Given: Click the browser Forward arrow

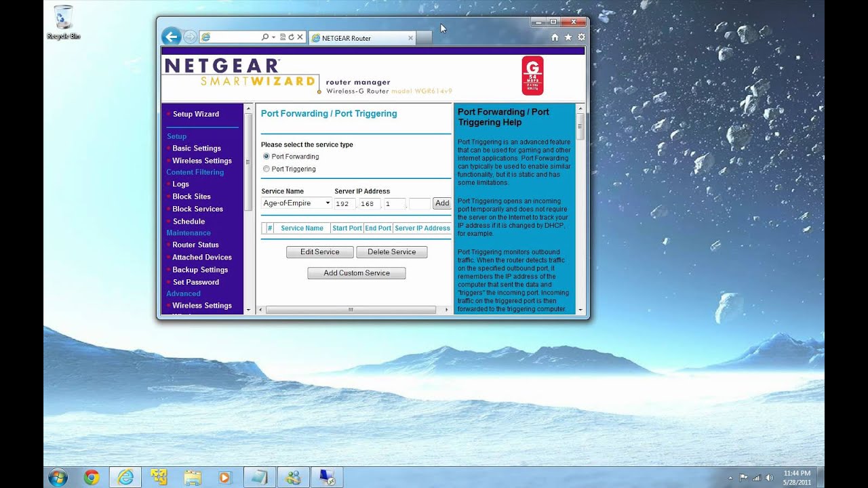Looking at the screenshot, I should (x=191, y=37).
